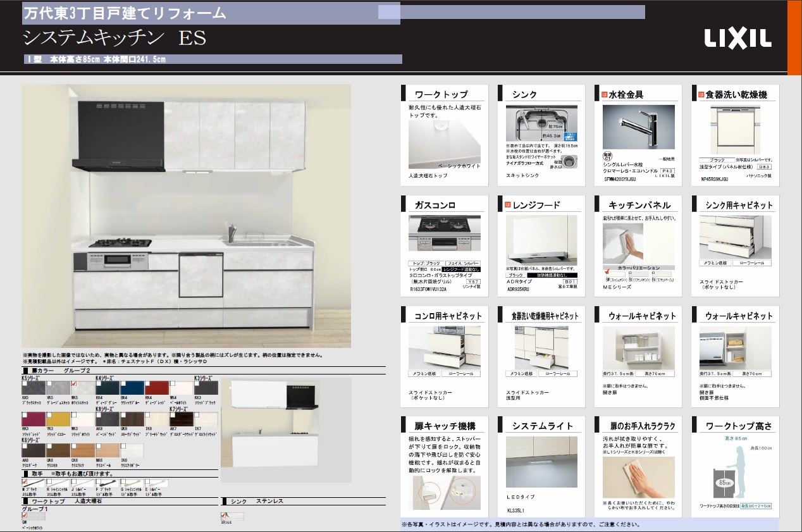This screenshot has width=802, height=532.
Task: Pick the RK4 ディープレッド red swatch
Action: coord(157,388)
